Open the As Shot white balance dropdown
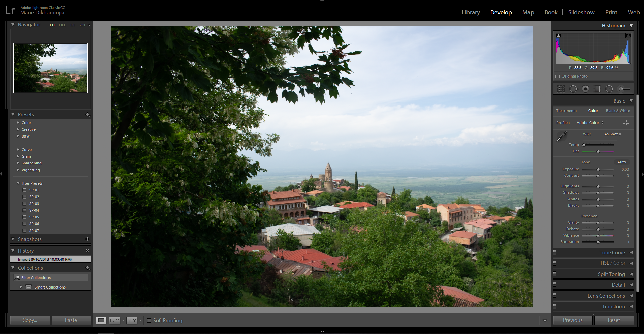The width and height of the screenshot is (644, 334). [612, 134]
